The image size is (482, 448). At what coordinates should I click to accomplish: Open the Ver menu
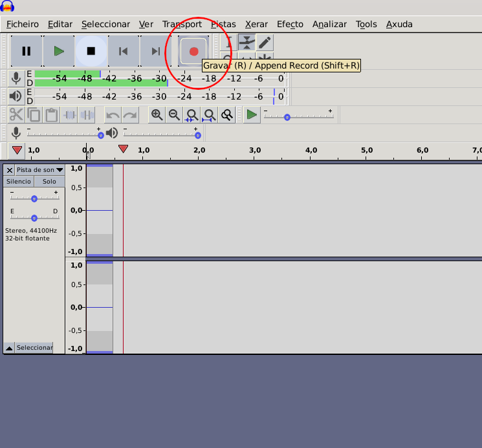click(x=146, y=25)
